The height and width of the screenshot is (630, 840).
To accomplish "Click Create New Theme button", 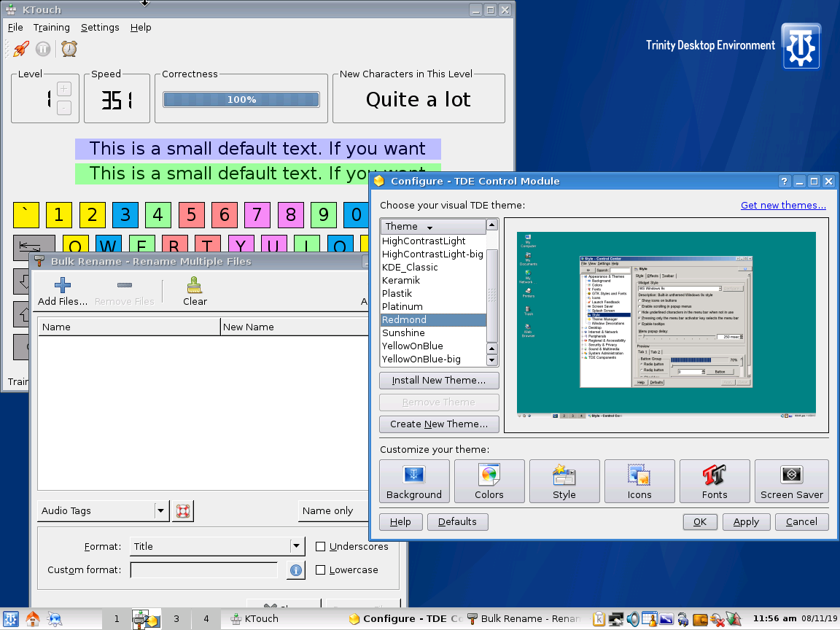I will point(439,424).
